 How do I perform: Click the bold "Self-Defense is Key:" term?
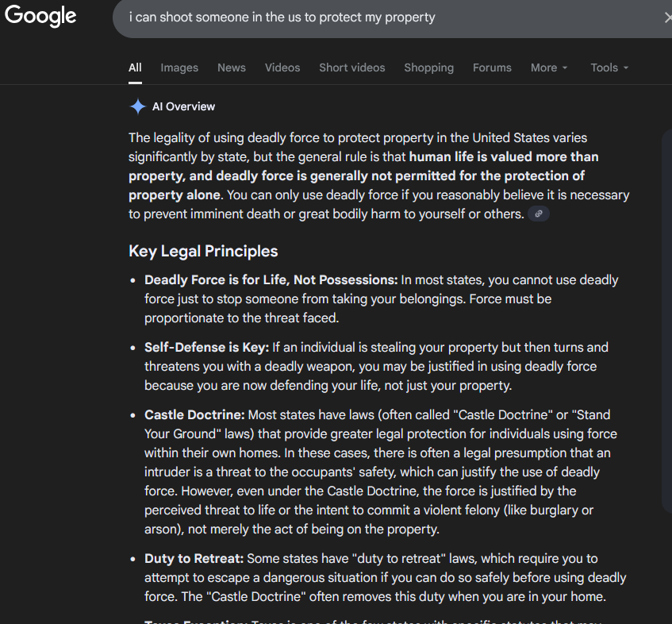point(207,348)
